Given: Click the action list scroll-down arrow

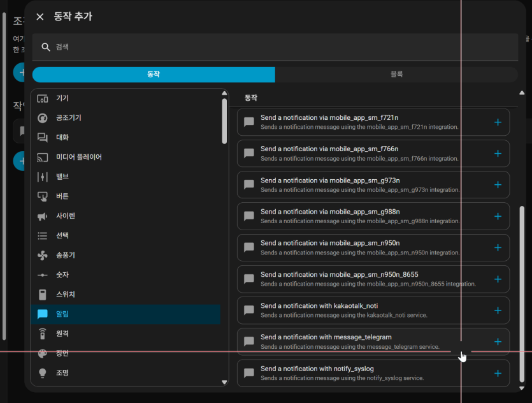Looking at the screenshot, I should click(522, 388).
